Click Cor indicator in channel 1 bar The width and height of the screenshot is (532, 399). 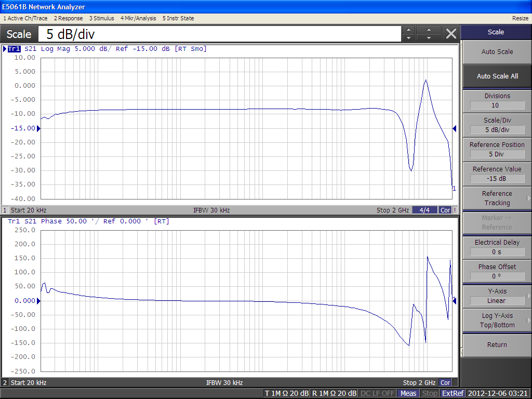pyautogui.click(x=445, y=210)
